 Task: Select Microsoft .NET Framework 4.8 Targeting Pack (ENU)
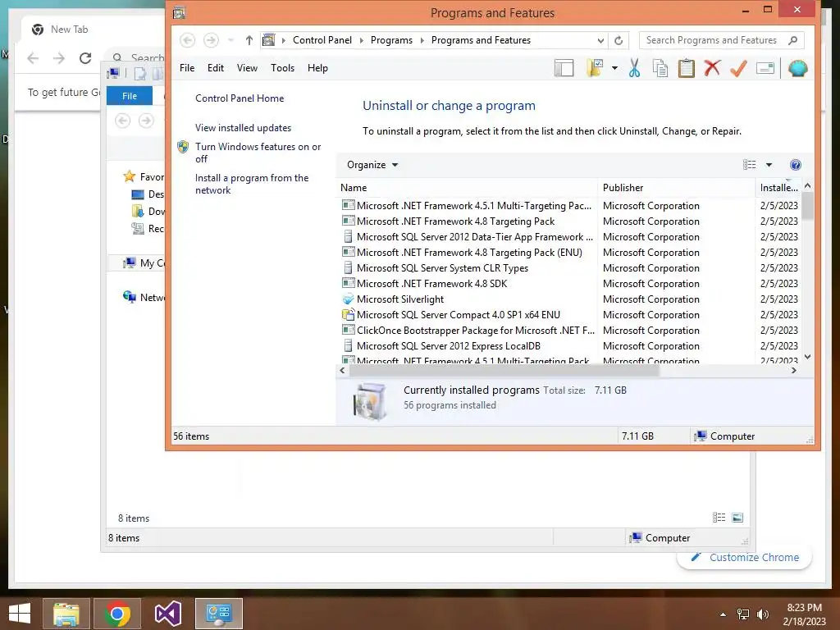point(568,253)
